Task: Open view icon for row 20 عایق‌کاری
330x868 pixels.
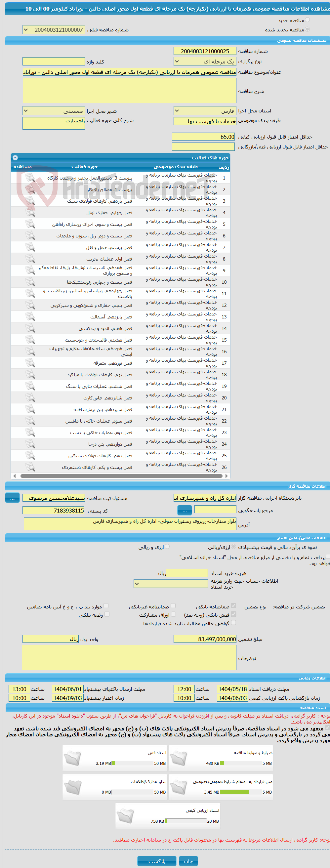Action: coord(30,397)
